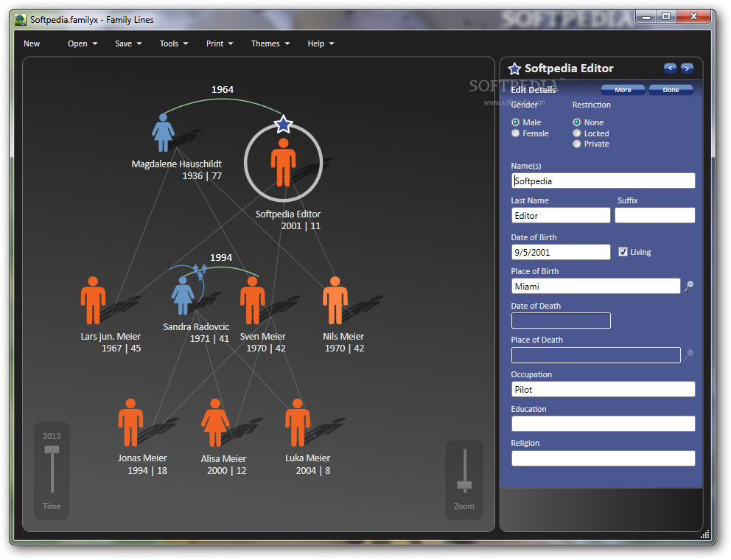Image resolution: width=731 pixels, height=560 pixels.
Task: Click the Date of Birth field
Action: coord(561,252)
